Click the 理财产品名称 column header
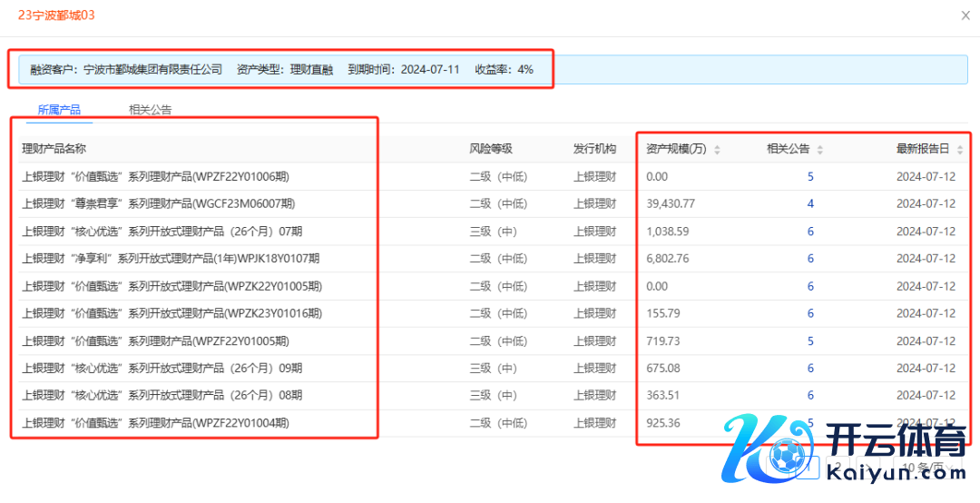Viewport: 980px width, 503px height. 54,149
